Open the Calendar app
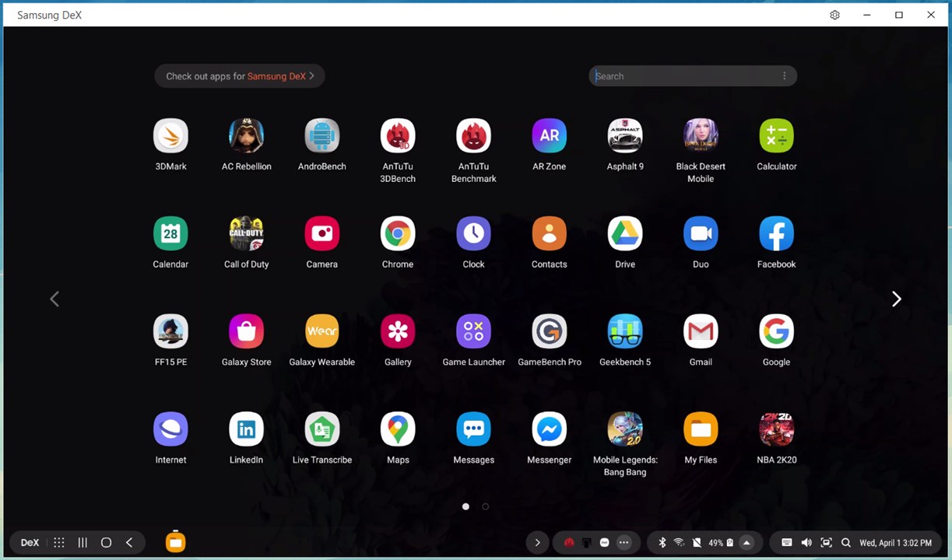 pyautogui.click(x=170, y=233)
